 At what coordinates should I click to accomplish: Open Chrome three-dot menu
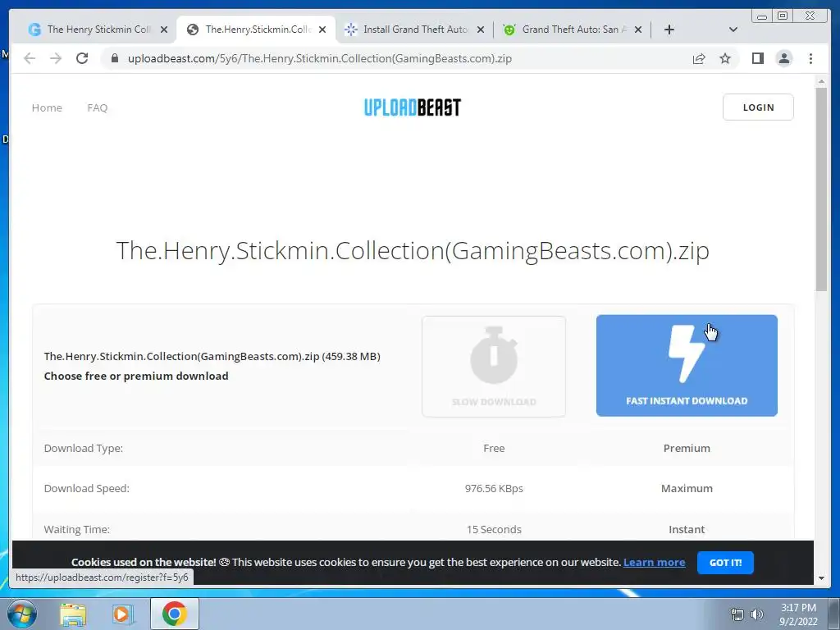point(811,58)
